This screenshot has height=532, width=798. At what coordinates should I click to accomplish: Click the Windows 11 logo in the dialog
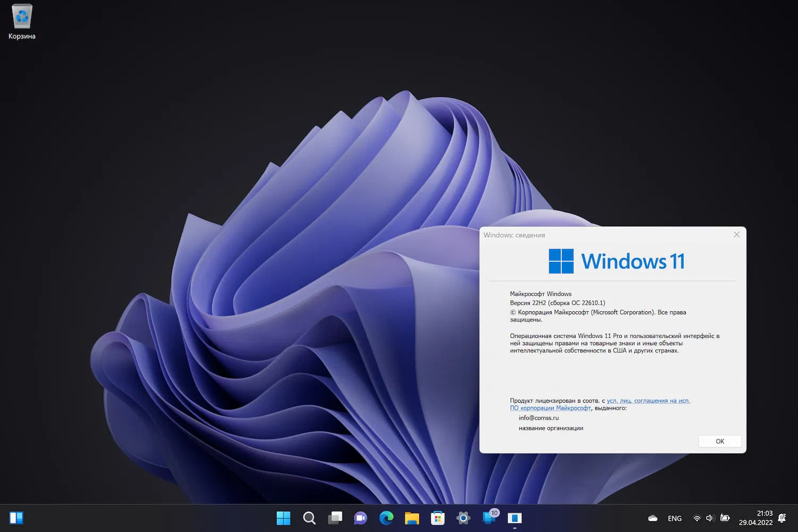point(617,261)
